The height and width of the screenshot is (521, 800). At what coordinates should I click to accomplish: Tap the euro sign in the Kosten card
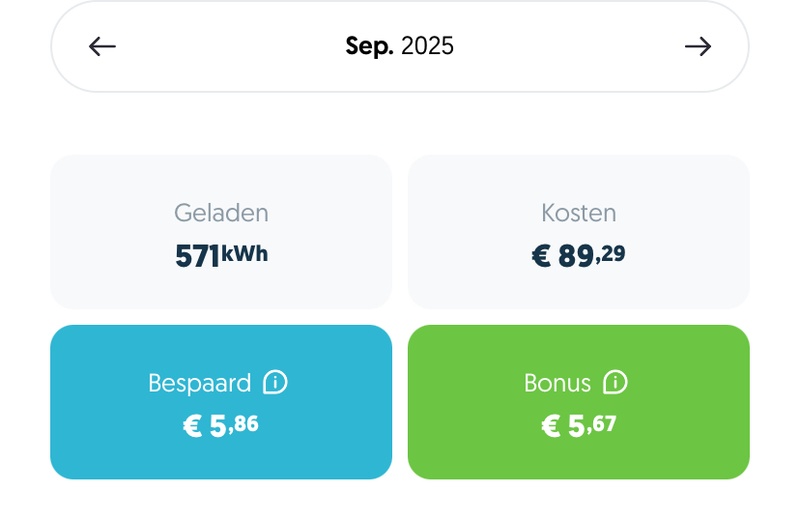pyautogui.click(x=541, y=257)
